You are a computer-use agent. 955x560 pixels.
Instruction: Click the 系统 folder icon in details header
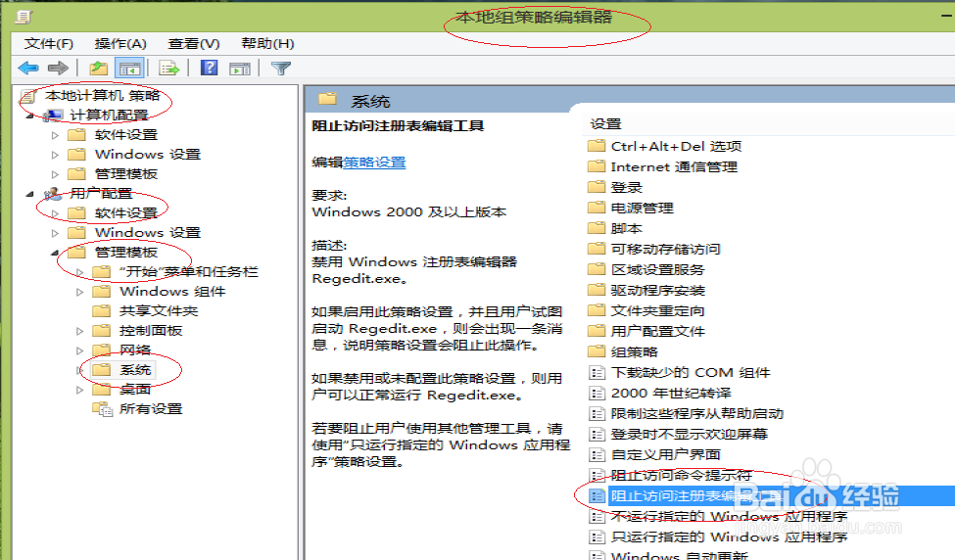click(327, 99)
